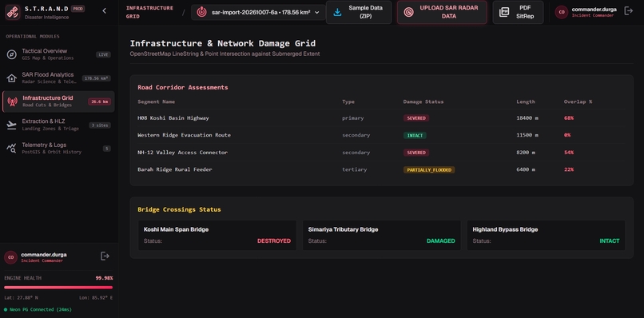Image resolution: width=644 pixels, height=318 pixels.
Task: Click the 99.98% engine health value
Action: (105, 278)
